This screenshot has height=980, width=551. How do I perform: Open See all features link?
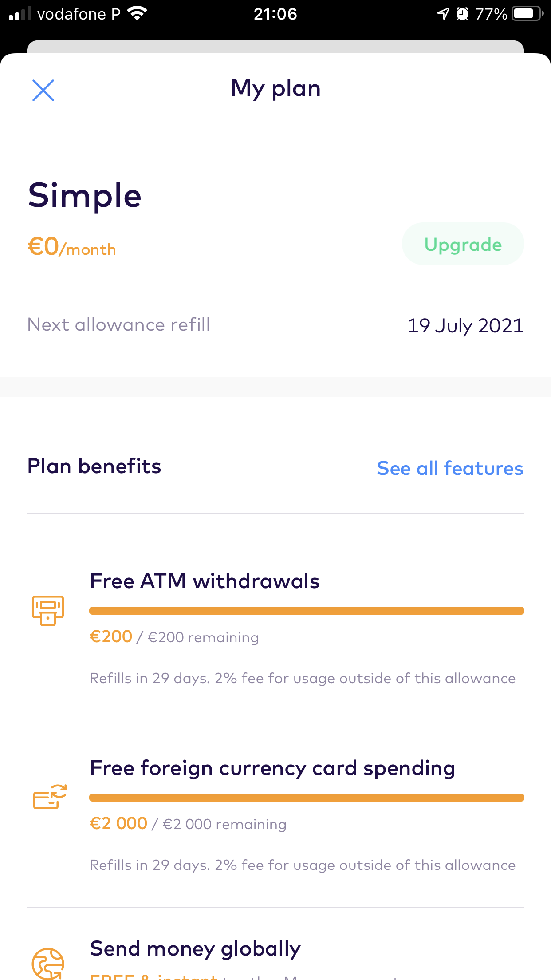click(450, 468)
